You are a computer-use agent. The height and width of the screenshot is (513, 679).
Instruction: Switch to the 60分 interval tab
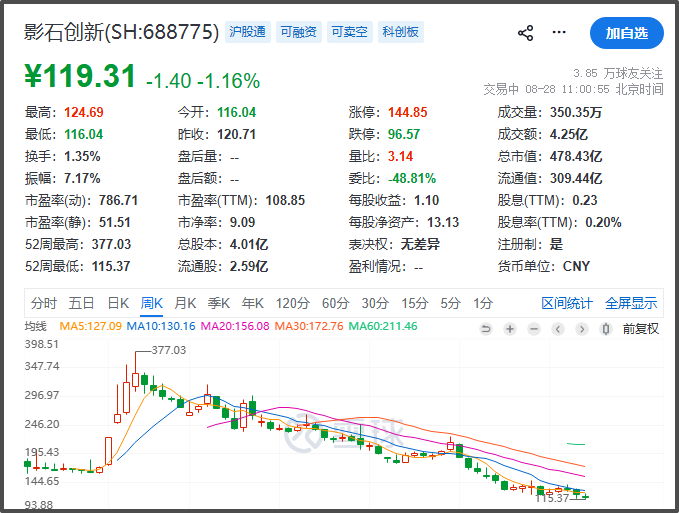coord(335,303)
